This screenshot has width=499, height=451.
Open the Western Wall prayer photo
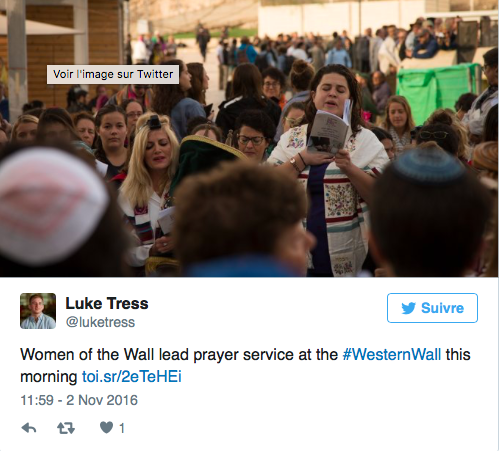pyautogui.click(x=249, y=138)
